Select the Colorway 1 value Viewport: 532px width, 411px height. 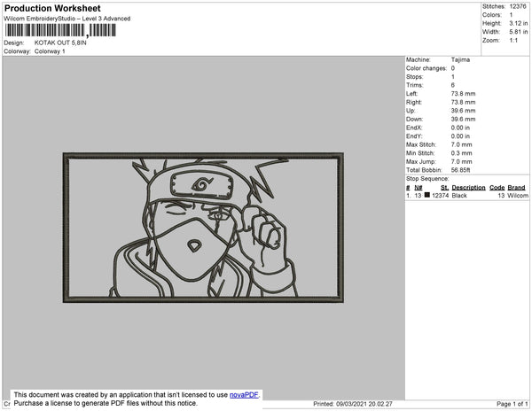click(50, 51)
